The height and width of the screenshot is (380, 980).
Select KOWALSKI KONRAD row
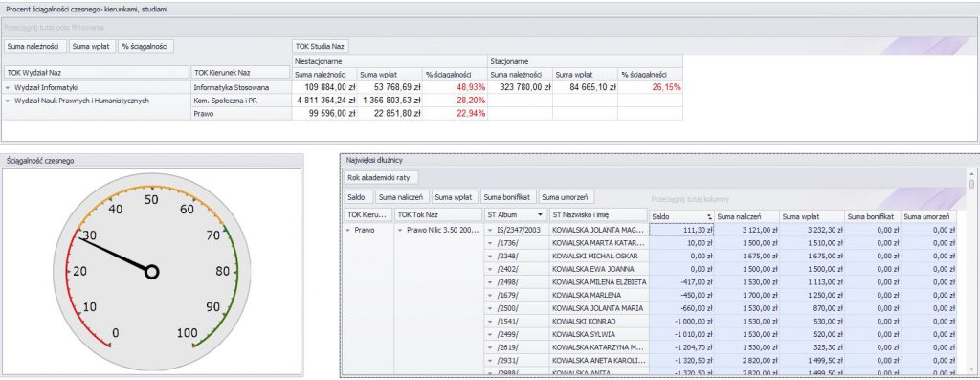point(598,322)
